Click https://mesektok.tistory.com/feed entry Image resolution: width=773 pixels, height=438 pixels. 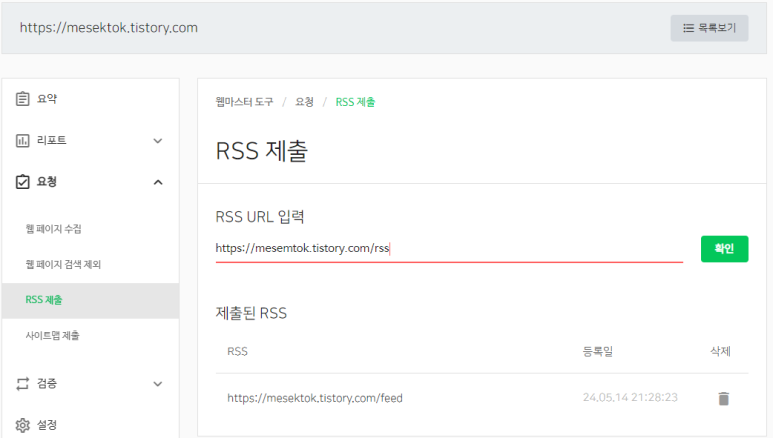point(315,398)
